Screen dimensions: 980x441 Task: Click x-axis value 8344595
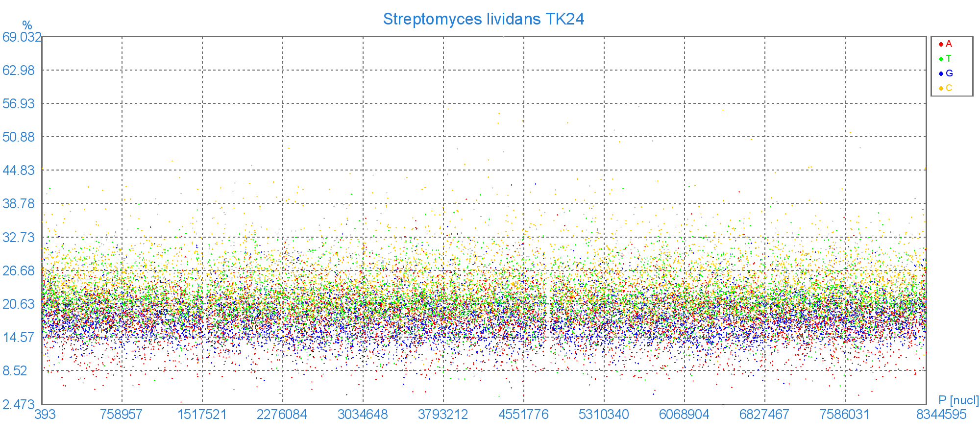click(x=941, y=415)
